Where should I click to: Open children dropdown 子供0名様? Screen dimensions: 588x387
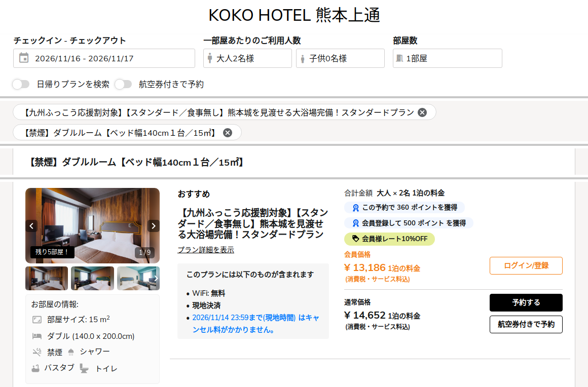(340, 58)
